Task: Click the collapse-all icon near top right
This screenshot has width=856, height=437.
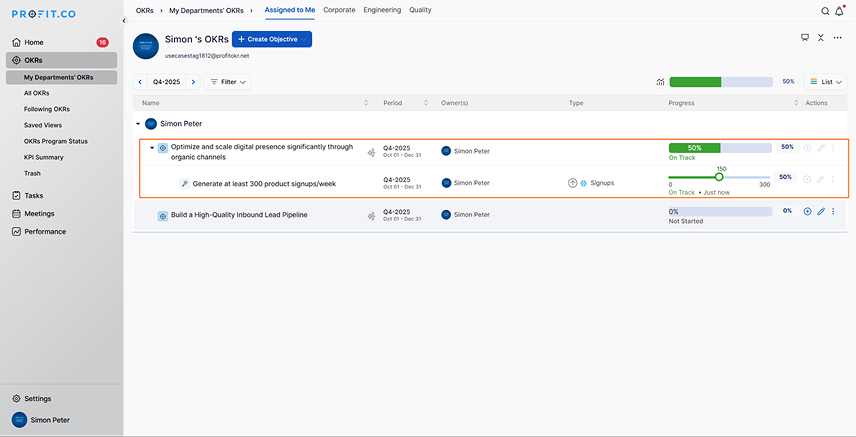Action: tap(821, 38)
